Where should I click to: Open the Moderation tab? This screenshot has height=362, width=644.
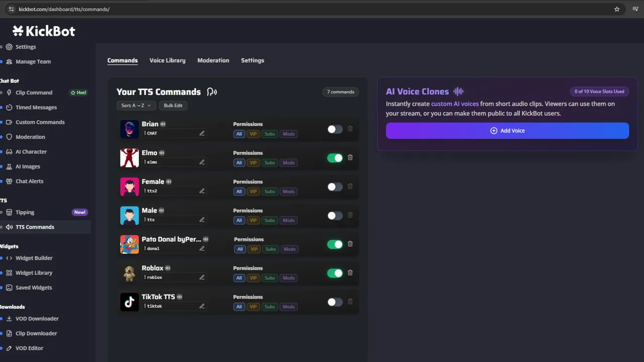tap(213, 60)
